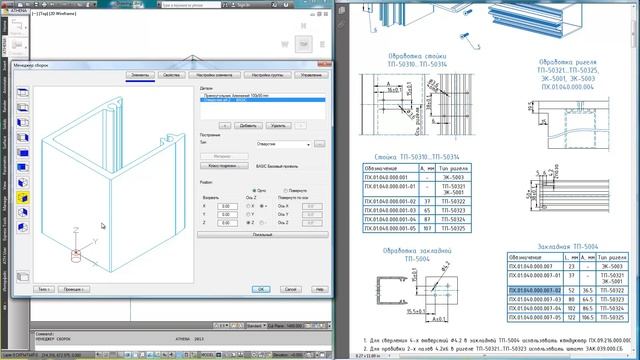Click 'Закладная ТП-5004' heading in PDF

[x=568, y=247]
